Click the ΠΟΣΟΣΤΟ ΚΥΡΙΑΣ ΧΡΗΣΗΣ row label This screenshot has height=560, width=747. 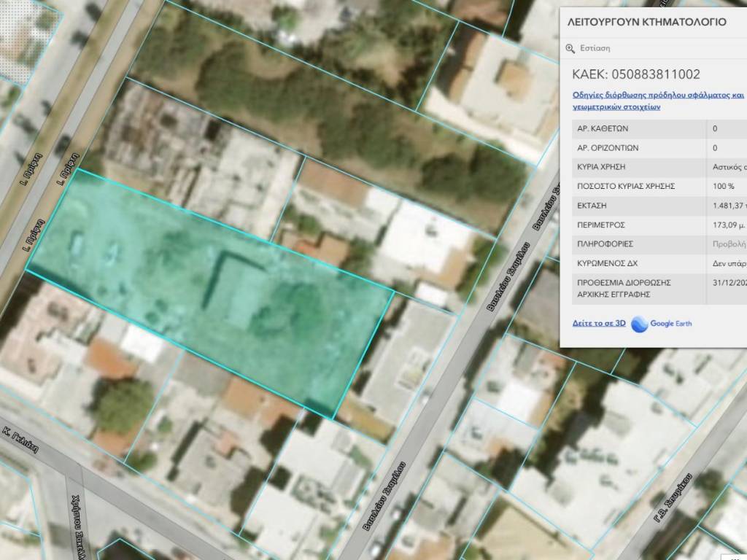pos(624,187)
